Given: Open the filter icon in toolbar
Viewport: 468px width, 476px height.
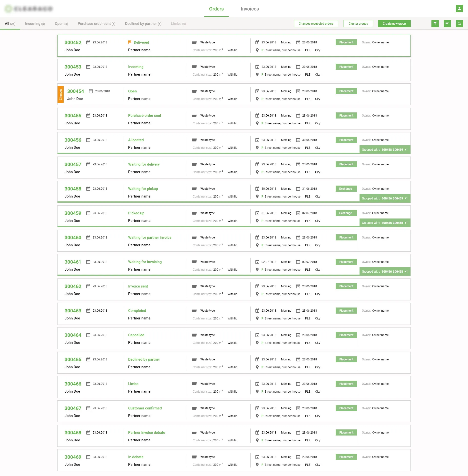Looking at the screenshot, I should coord(435,24).
